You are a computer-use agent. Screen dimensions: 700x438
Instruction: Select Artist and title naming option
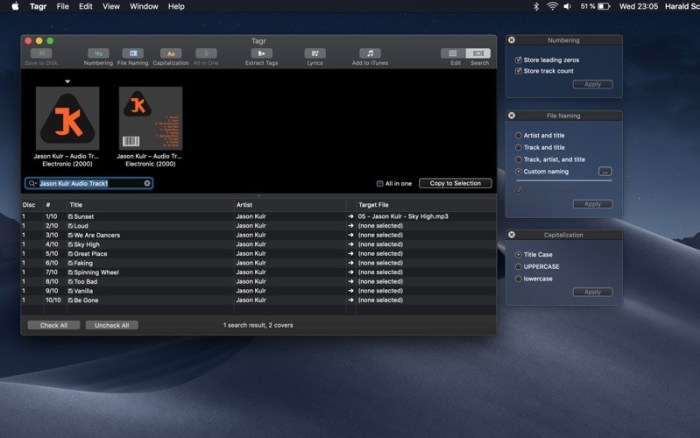pos(518,135)
